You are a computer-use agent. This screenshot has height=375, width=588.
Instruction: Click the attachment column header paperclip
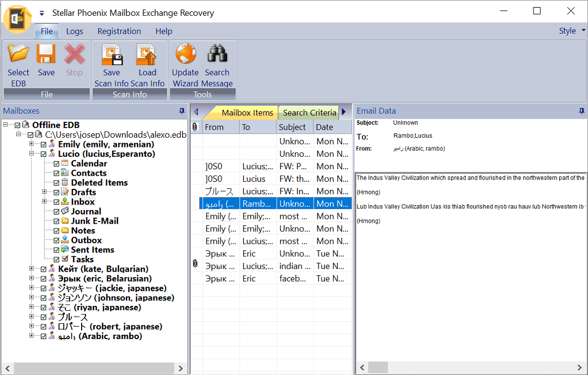pos(194,127)
